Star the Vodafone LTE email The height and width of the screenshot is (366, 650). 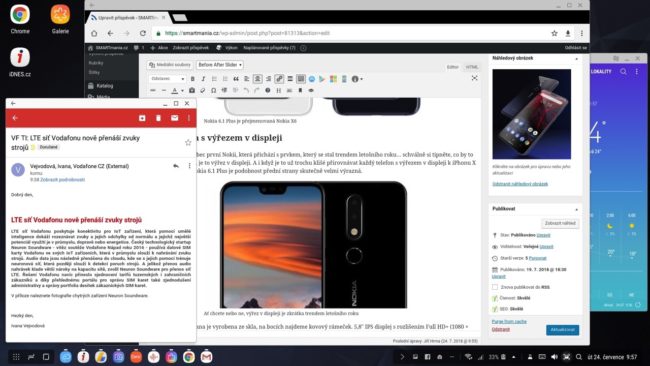tap(188, 142)
